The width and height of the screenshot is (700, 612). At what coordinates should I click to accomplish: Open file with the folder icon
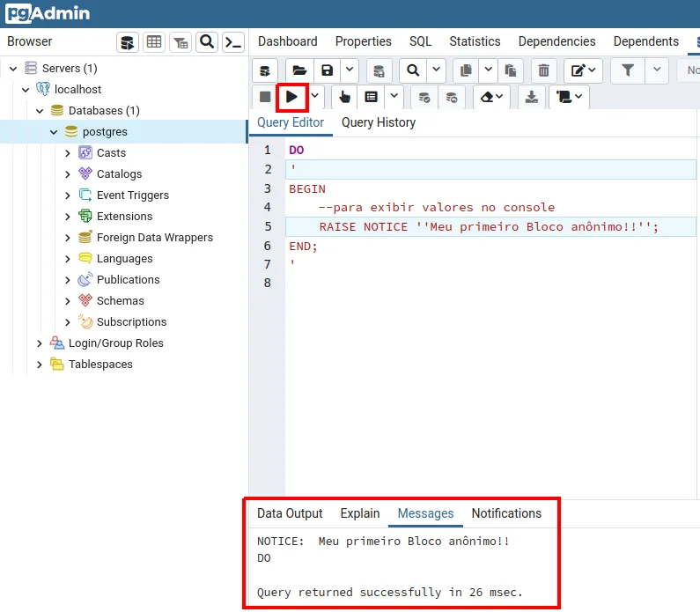point(299,70)
